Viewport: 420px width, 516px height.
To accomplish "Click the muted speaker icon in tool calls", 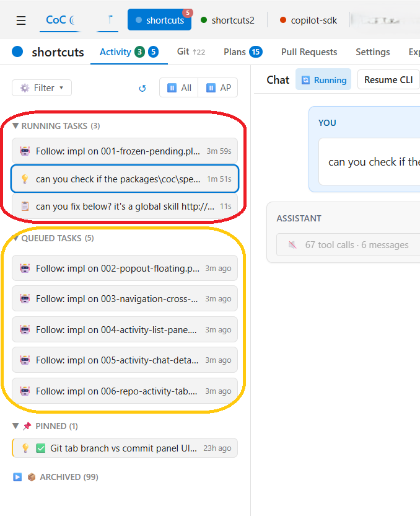I will coord(292,245).
